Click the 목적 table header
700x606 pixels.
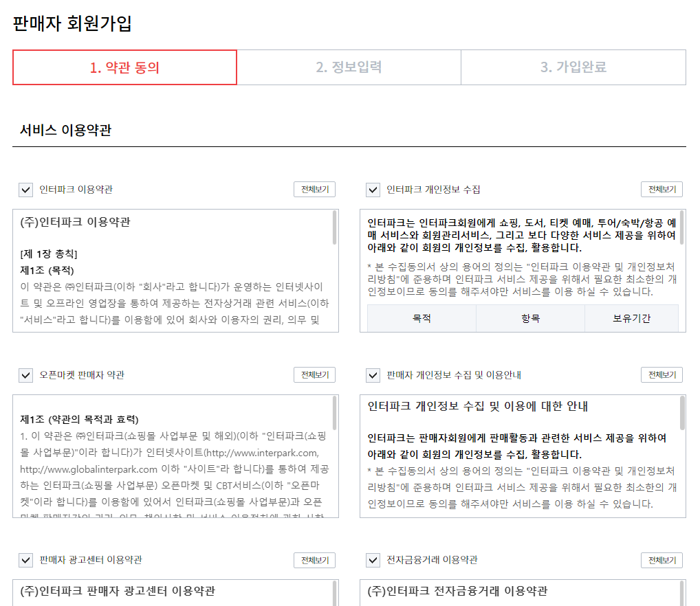point(422,318)
